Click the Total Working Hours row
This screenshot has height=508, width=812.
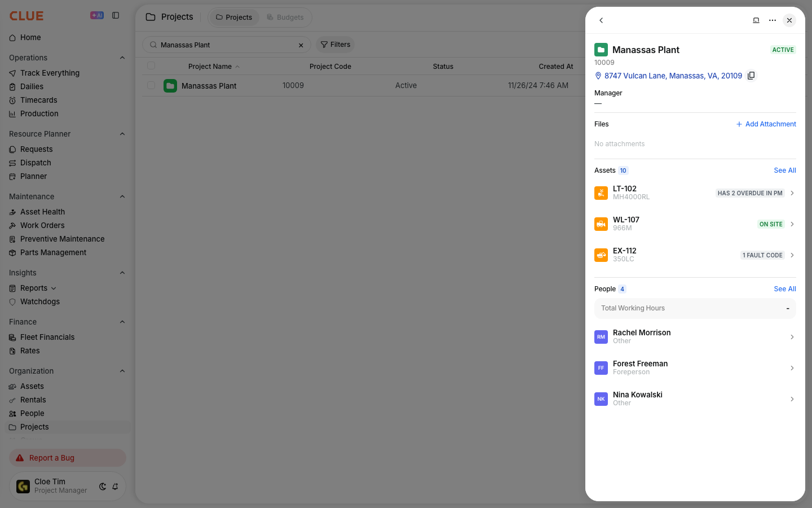[695, 308]
